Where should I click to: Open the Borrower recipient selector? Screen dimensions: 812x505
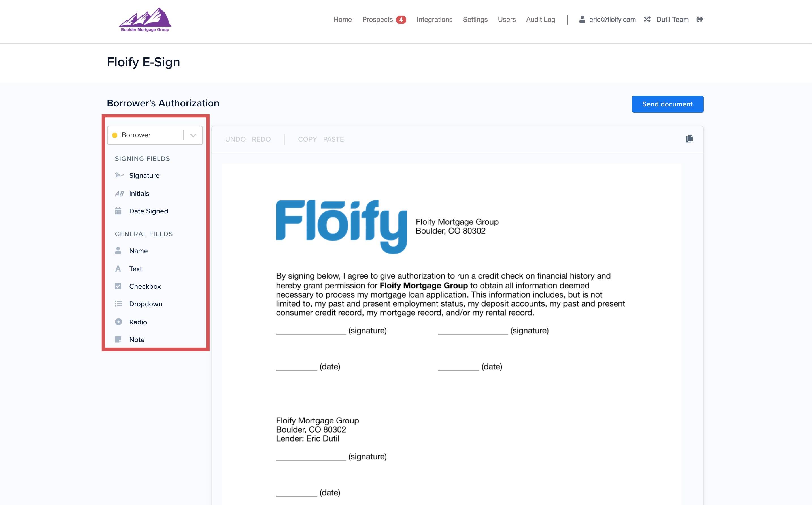(147, 135)
